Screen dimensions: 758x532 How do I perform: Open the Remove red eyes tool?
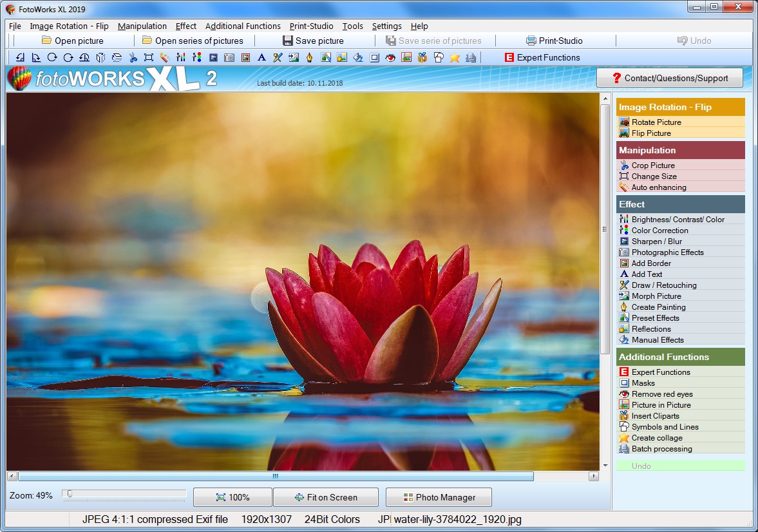click(661, 394)
